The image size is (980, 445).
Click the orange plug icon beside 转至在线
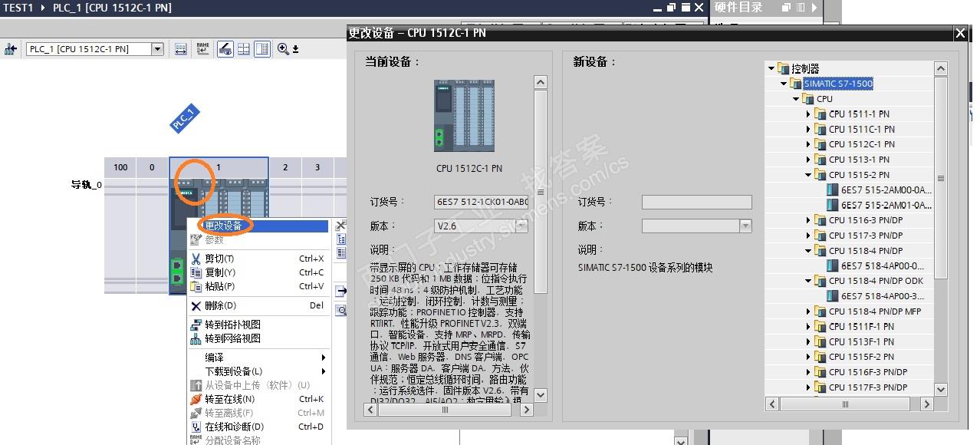(196, 399)
